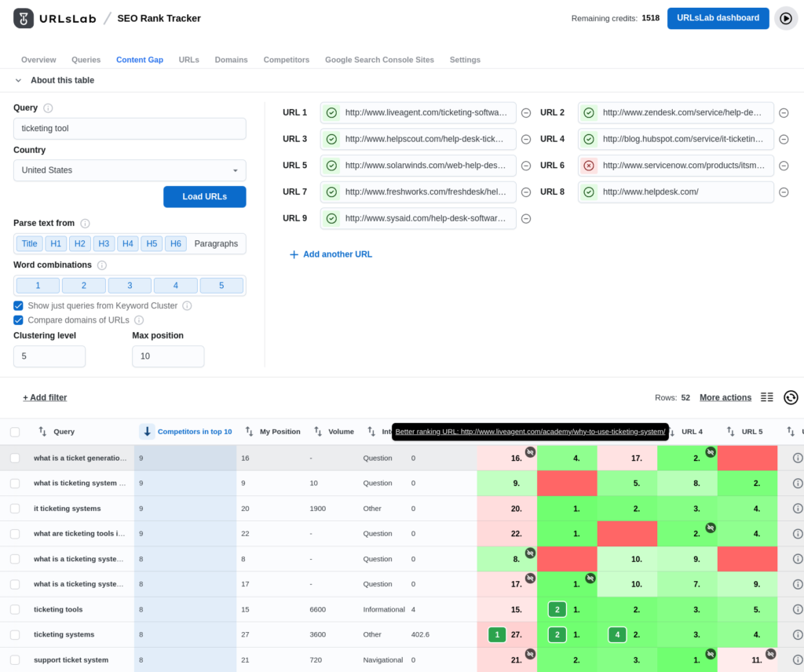Image resolution: width=804 pixels, height=672 pixels.
Task: Click the green '2' badge in ticketing tools row
Action: coord(557,609)
